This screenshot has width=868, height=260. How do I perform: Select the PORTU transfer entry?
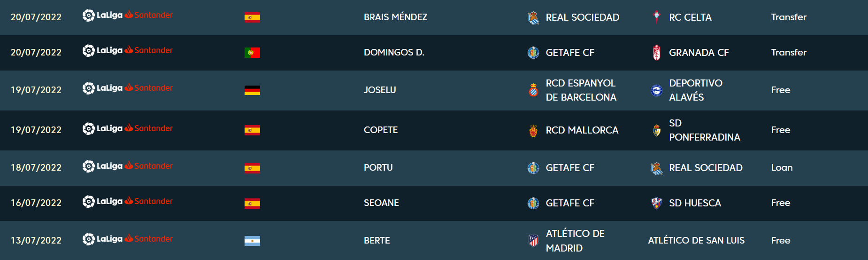pyautogui.click(x=434, y=168)
